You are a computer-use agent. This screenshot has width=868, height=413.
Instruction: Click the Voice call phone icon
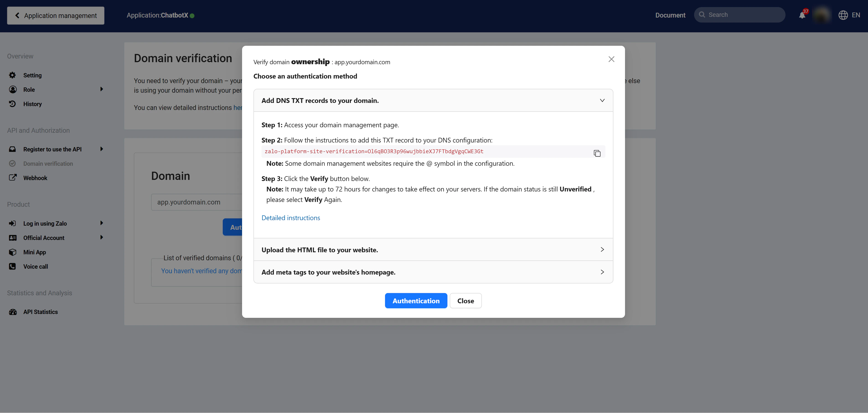tap(13, 266)
